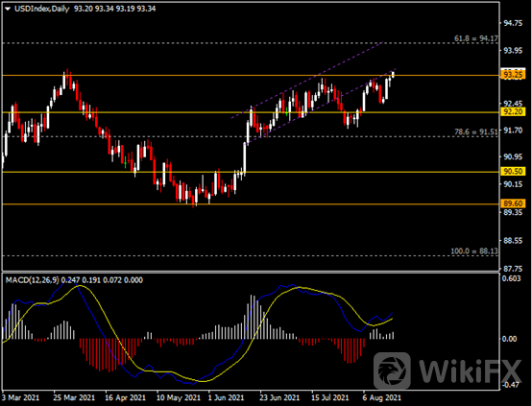Click the 61.8 = 94.17 Fibonacci label
Viewport: 532px width, 406px height.
(476, 38)
